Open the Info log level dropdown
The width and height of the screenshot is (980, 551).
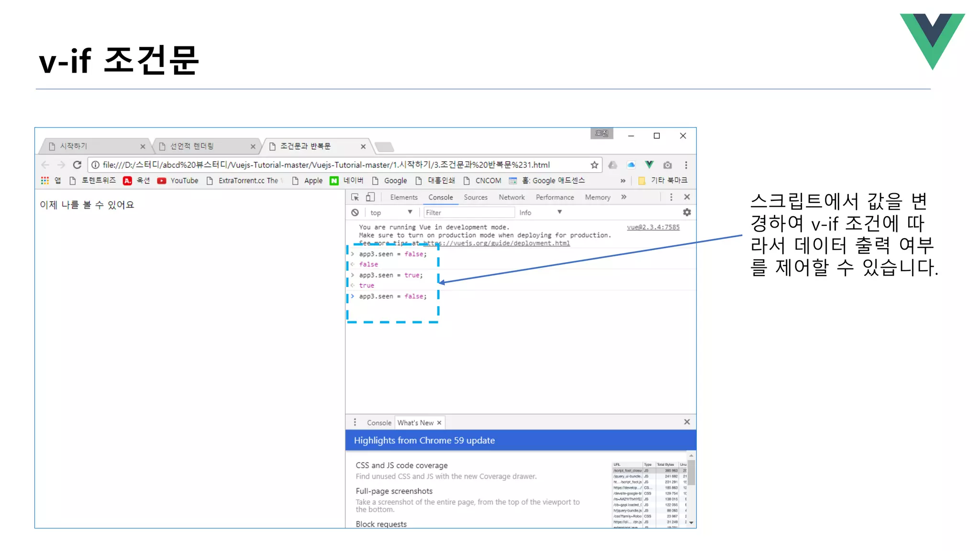point(540,212)
